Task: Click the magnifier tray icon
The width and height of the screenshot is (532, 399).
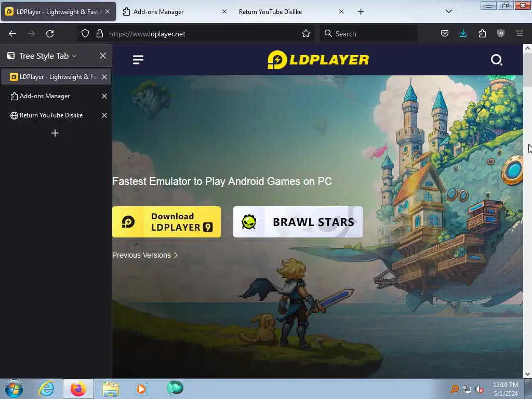Action: [454, 390]
